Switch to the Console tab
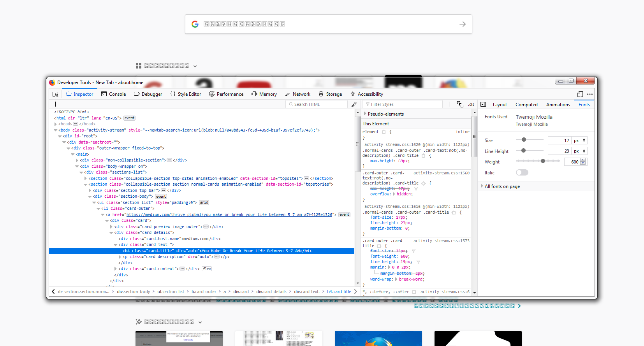This screenshot has height=346, width=644. (x=113, y=94)
